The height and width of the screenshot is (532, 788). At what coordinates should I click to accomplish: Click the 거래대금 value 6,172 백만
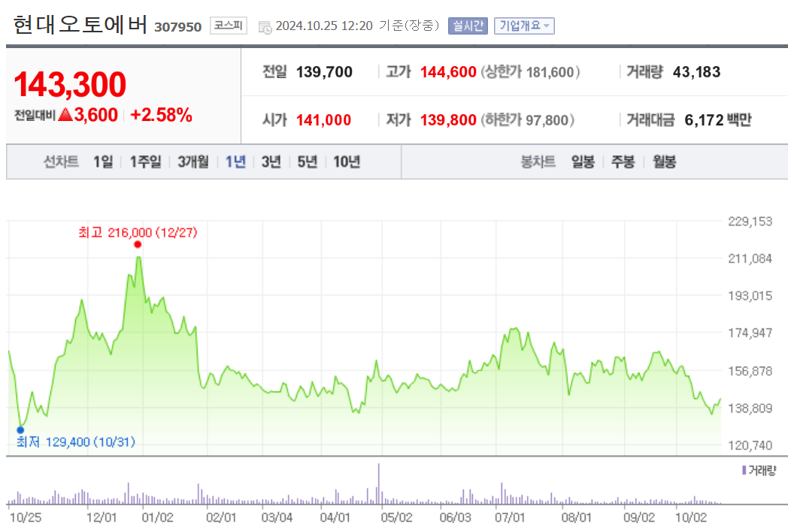[718, 120]
